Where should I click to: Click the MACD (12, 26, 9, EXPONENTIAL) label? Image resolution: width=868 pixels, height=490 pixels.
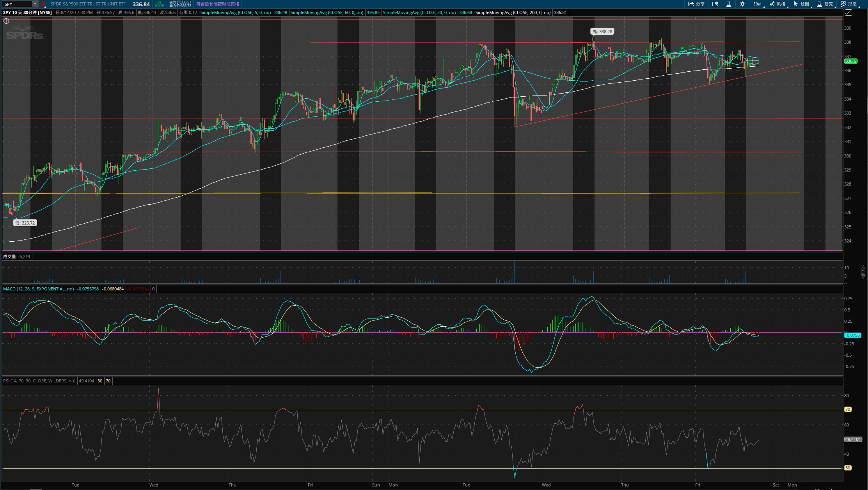pos(39,289)
